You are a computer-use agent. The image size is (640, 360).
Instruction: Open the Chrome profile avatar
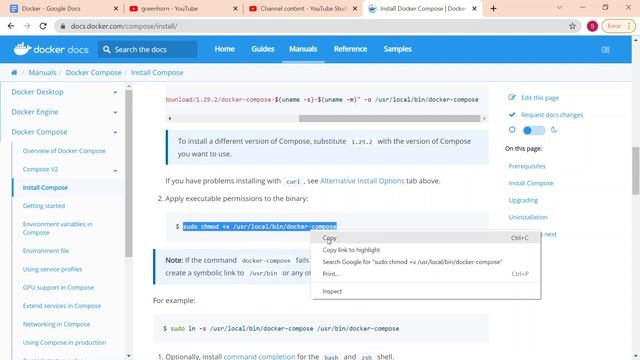pyautogui.click(x=592, y=26)
